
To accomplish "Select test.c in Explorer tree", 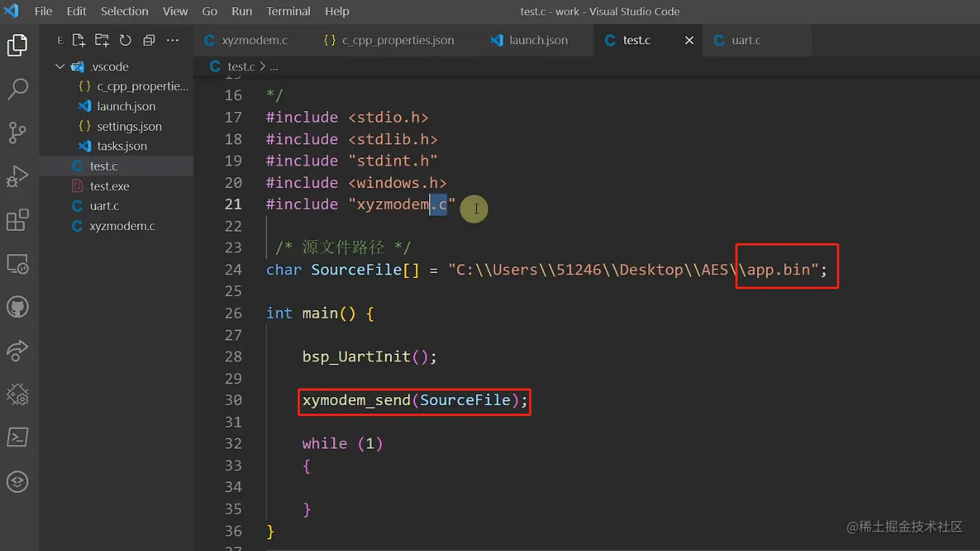I will point(116,166).
